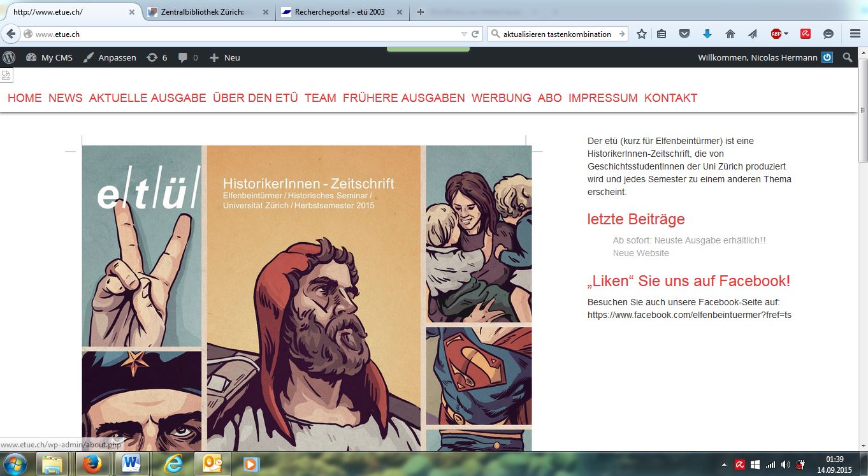Click the Adblock Plus ABP icon
868x476 pixels.
(776, 34)
